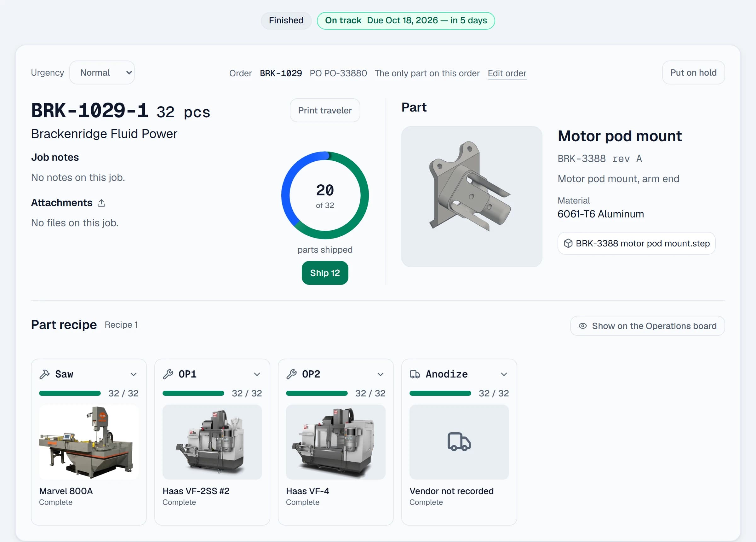Click the No notes on this job text

(78, 177)
